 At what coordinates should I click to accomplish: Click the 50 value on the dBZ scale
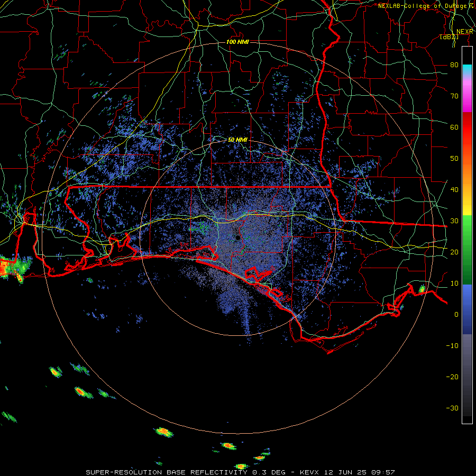click(454, 159)
